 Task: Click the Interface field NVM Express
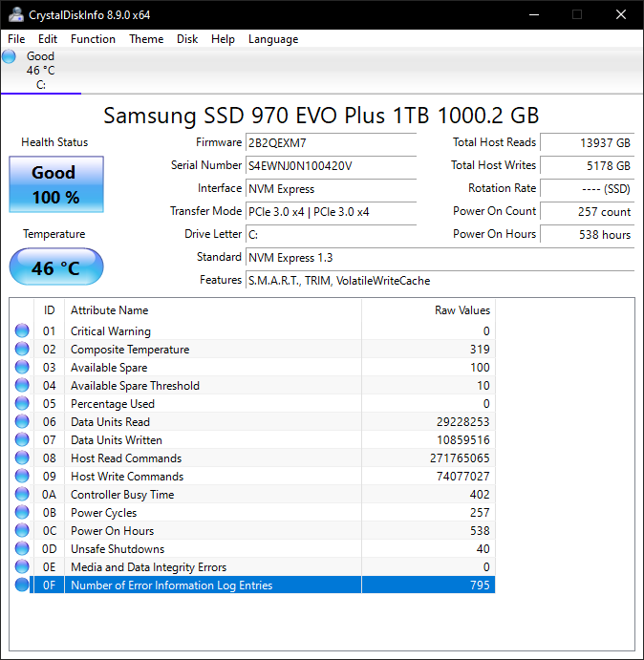[x=331, y=188]
